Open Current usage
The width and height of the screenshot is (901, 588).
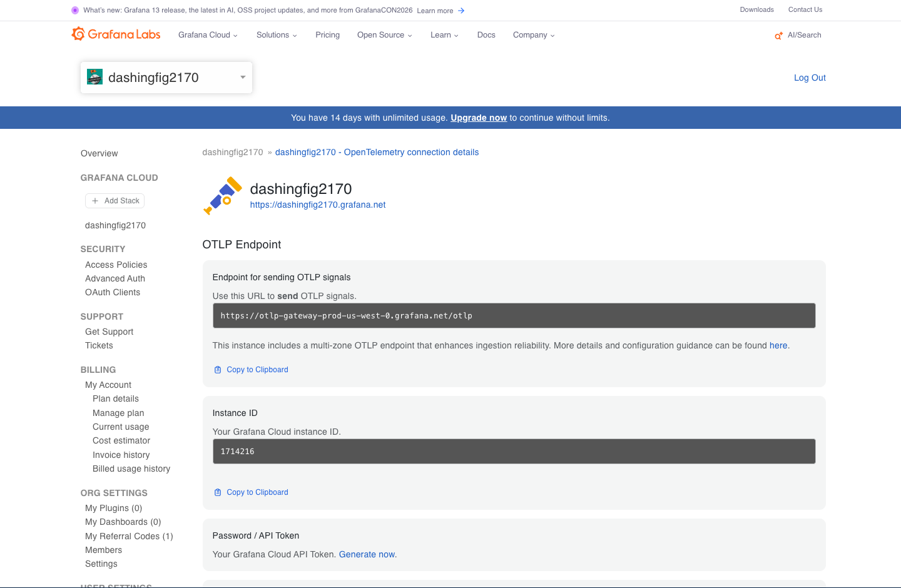pos(121,427)
